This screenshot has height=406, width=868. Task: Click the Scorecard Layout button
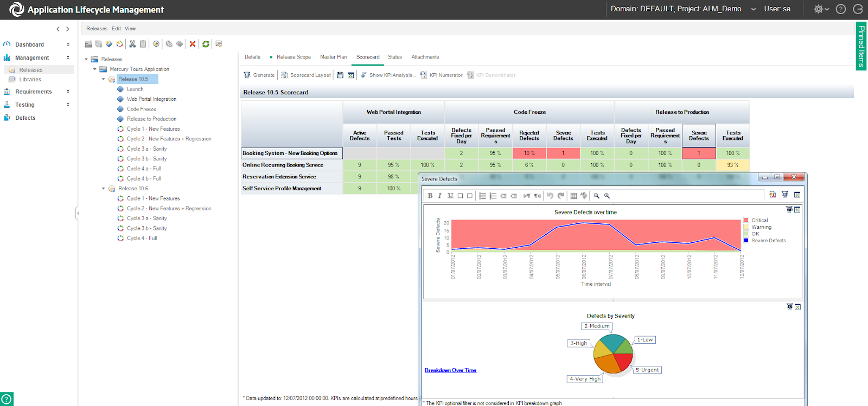(x=306, y=75)
